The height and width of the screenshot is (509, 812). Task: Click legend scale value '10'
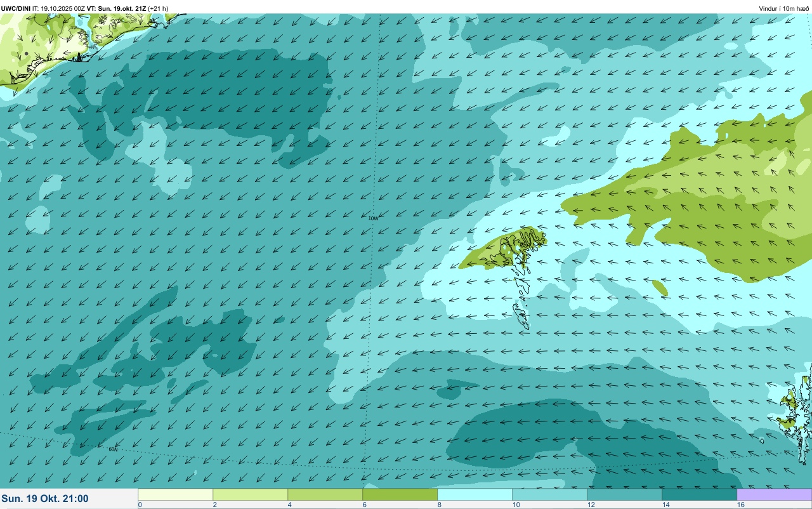(x=516, y=505)
